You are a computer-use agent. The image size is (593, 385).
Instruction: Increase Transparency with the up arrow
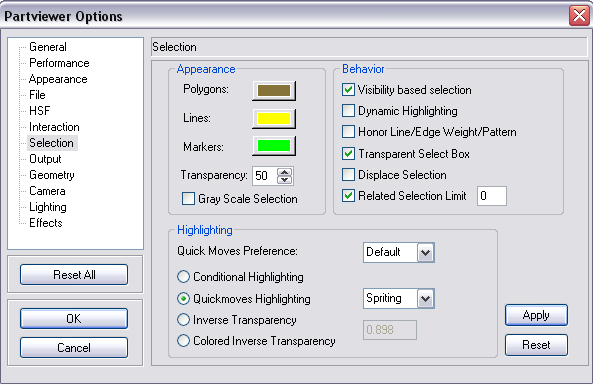[284, 172]
